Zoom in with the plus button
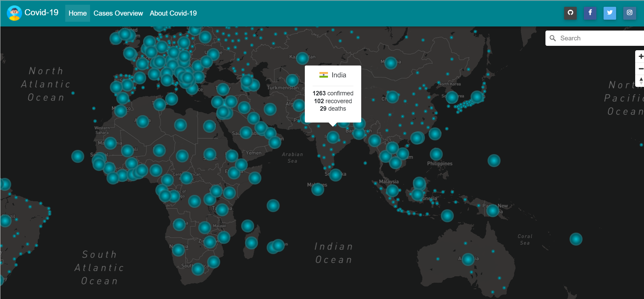 coord(640,56)
